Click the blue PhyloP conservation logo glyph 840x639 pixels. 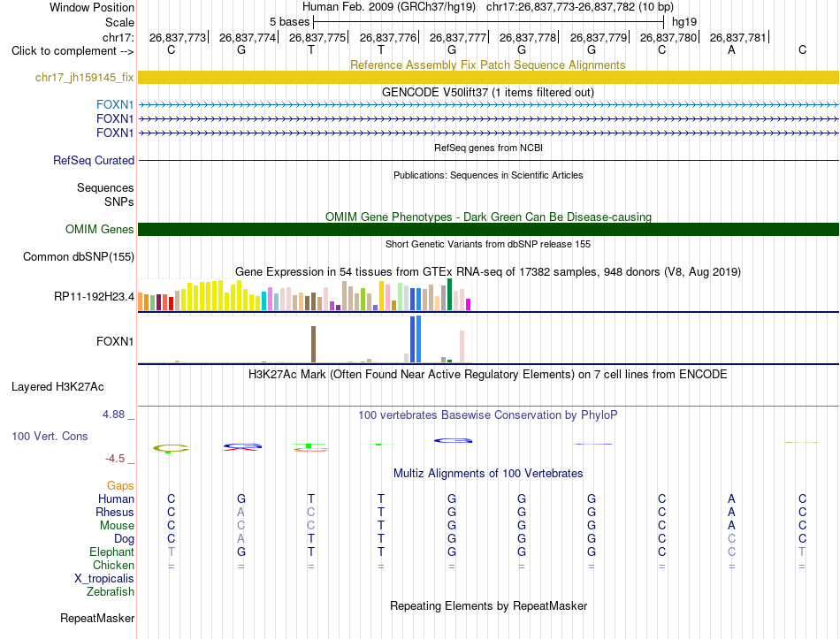[x=454, y=441]
